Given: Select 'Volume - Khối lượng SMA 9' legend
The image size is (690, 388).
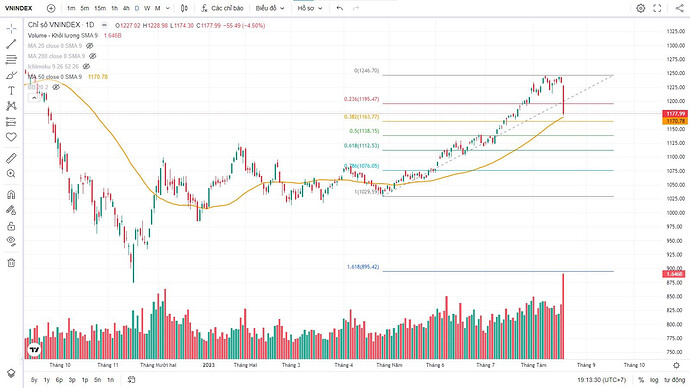Looking at the screenshot, I should pyautogui.click(x=63, y=36).
